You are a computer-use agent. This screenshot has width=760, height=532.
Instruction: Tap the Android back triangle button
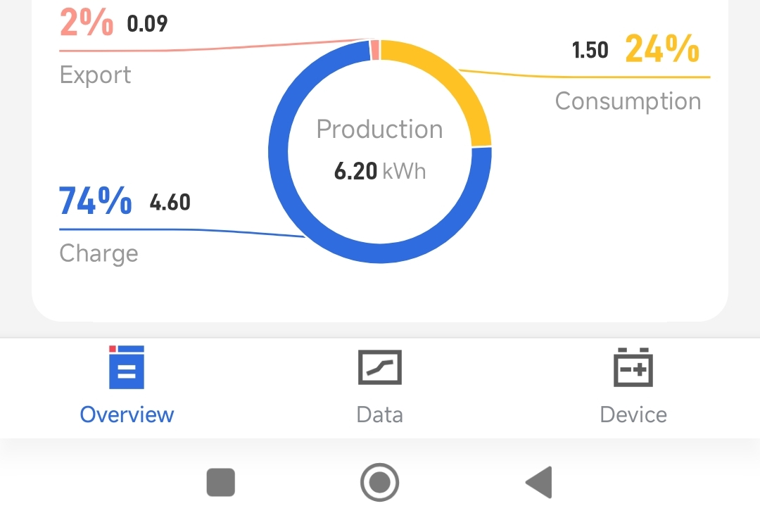(x=539, y=482)
